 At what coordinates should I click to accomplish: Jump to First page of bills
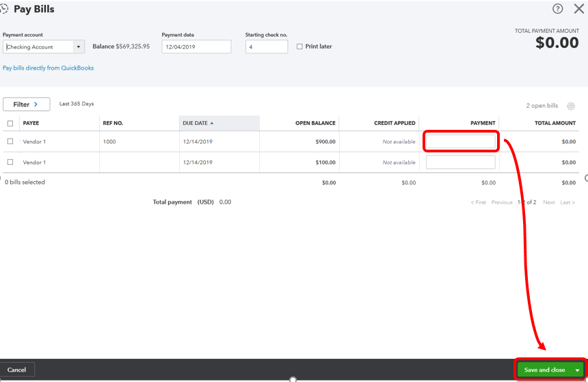478,202
